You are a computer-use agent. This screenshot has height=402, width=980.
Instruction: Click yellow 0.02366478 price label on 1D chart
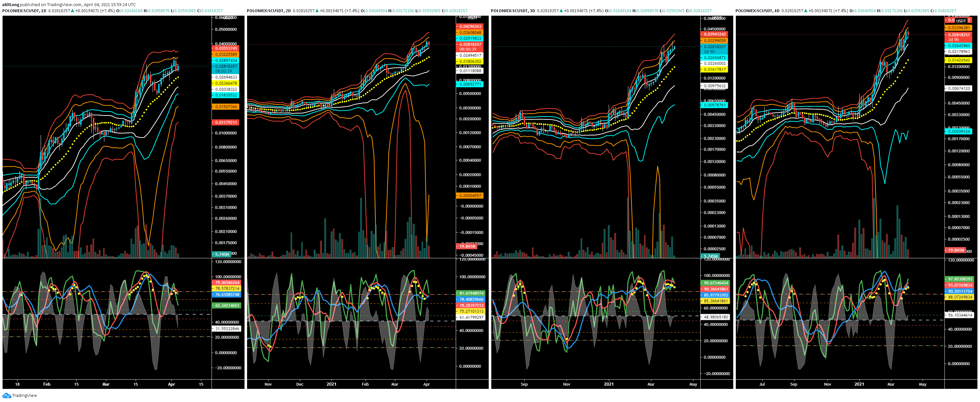(x=226, y=83)
